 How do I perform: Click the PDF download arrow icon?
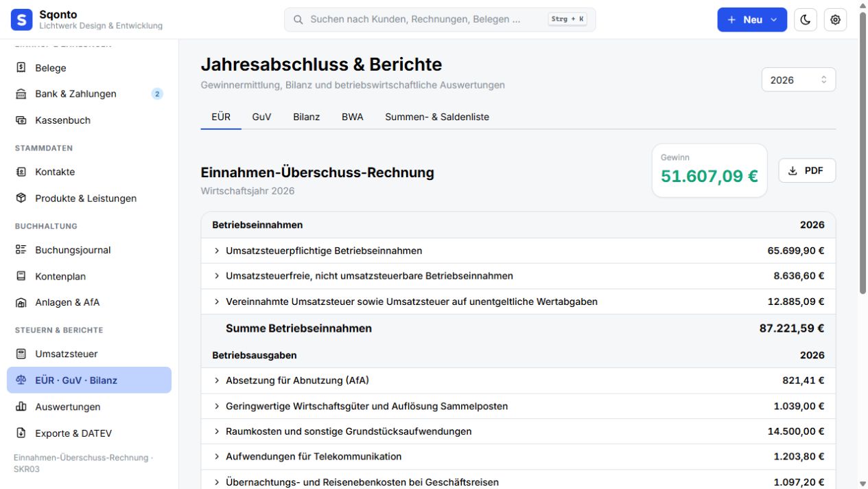pyautogui.click(x=793, y=171)
